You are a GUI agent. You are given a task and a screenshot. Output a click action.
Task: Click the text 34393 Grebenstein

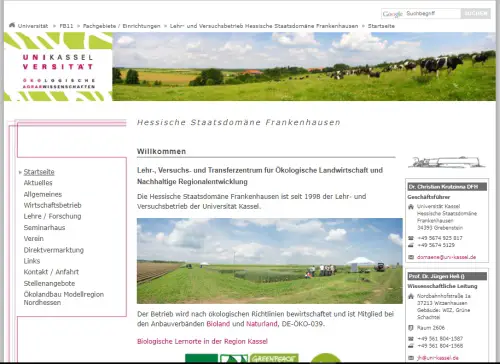(x=440, y=228)
